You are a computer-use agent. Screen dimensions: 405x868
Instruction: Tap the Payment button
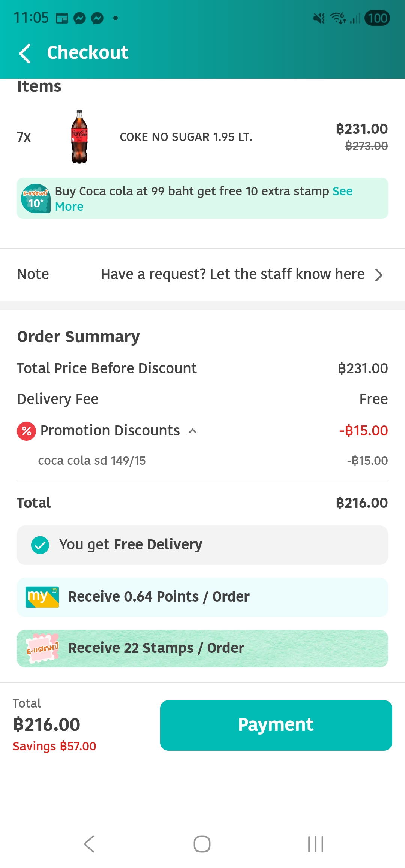(276, 725)
